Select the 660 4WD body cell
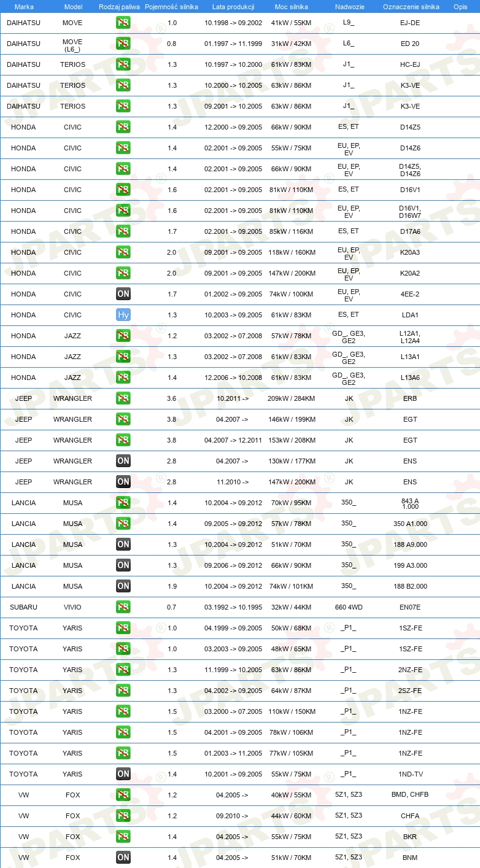Viewport: 480px width, 868px height. (x=349, y=607)
